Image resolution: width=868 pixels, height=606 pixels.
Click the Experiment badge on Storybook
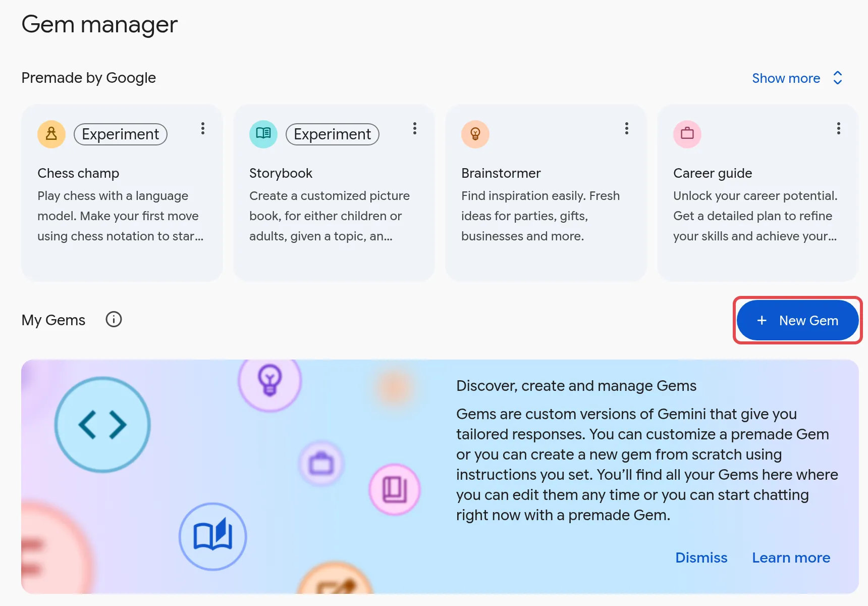click(333, 134)
